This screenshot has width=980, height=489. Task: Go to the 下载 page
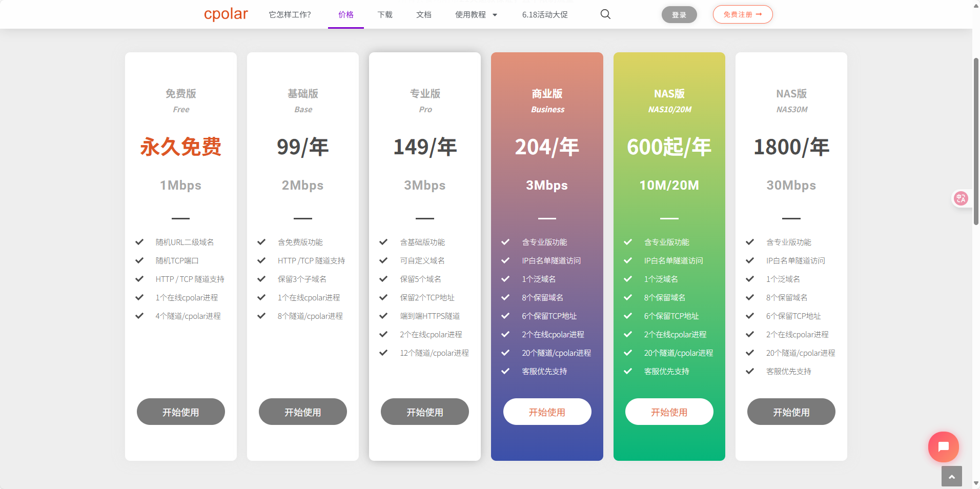(385, 15)
